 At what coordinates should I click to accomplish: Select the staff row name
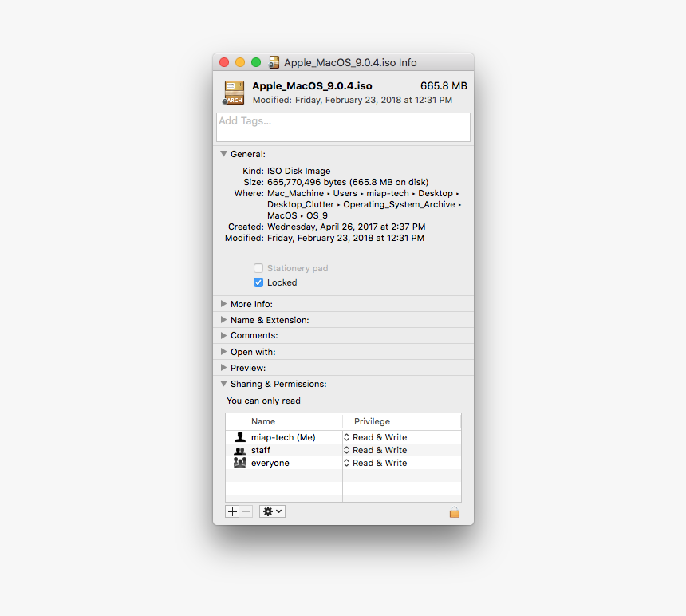261,450
